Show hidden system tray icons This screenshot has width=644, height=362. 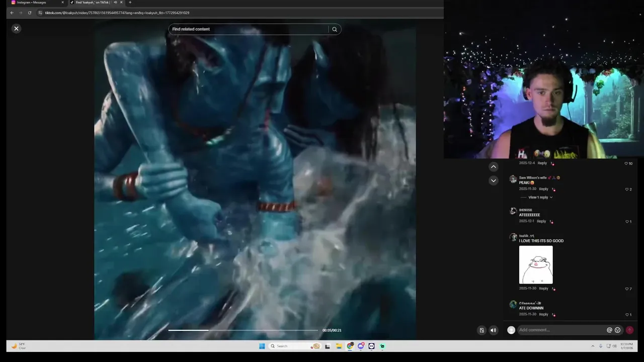pos(593,346)
